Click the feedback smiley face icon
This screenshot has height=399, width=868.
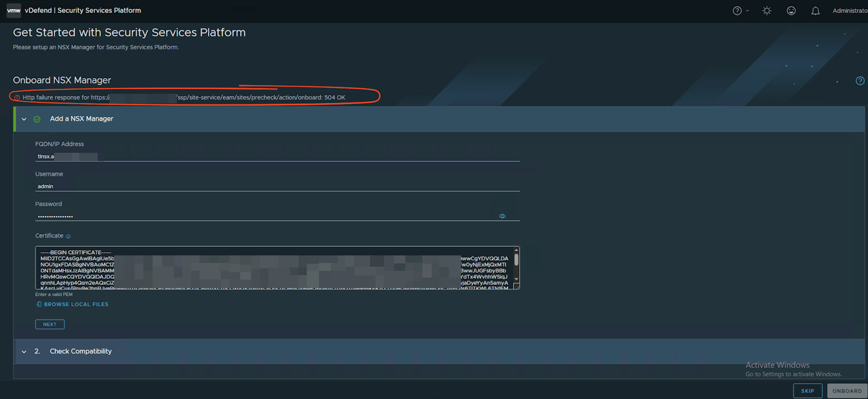pyautogui.click(x=791, y=11)
